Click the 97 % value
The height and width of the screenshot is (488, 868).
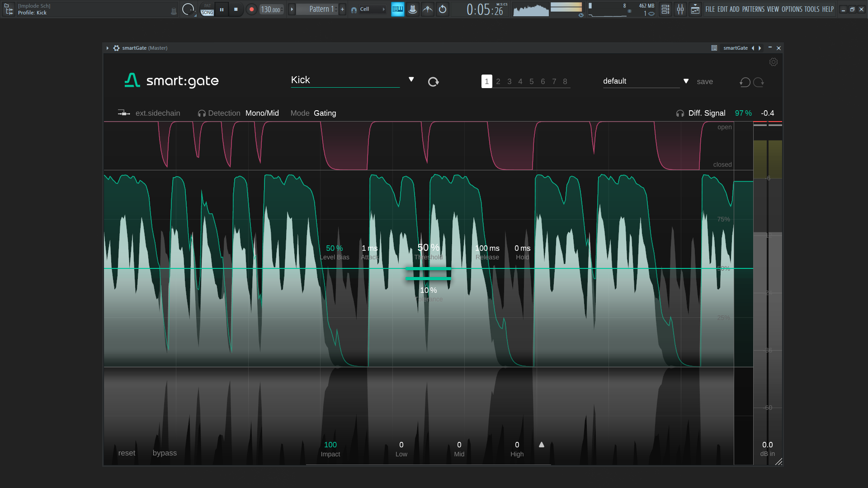click(x=743, y=113)
